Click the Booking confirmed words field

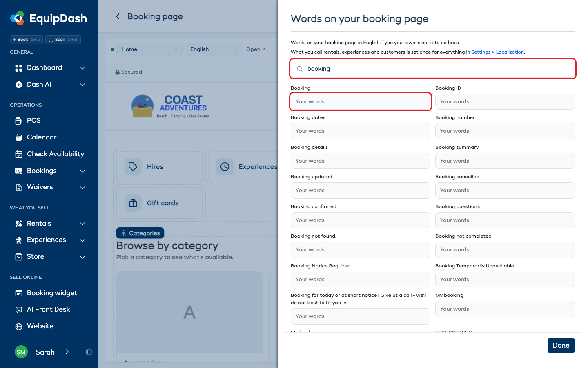[x=361, y=220]
